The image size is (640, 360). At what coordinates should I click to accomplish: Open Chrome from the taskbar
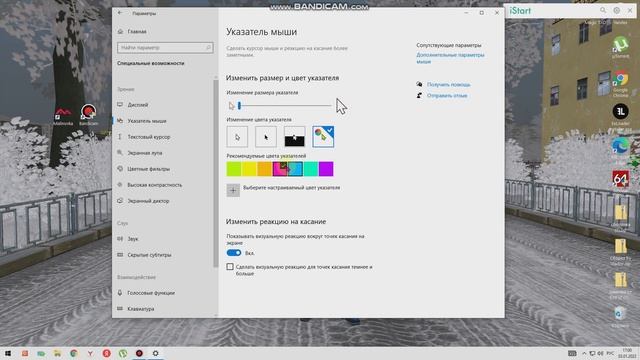tap(73, 353)
